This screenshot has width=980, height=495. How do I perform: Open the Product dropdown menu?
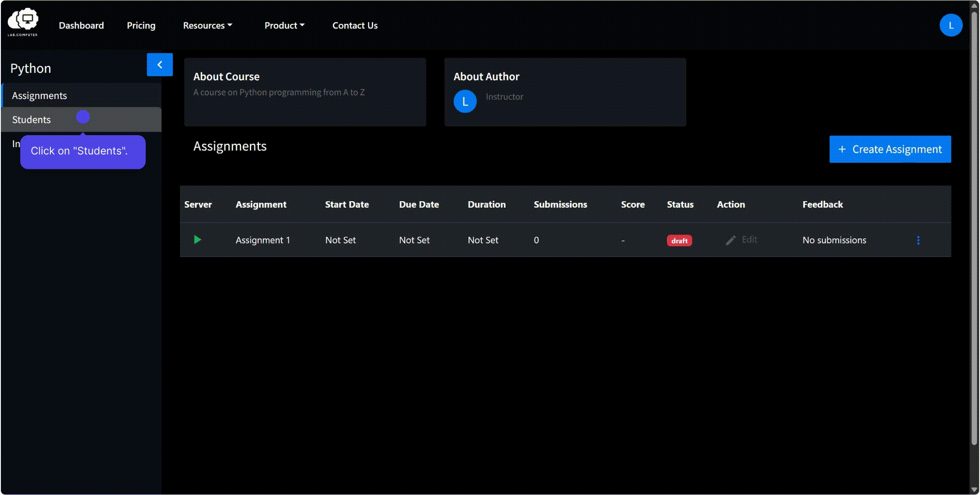284,26
